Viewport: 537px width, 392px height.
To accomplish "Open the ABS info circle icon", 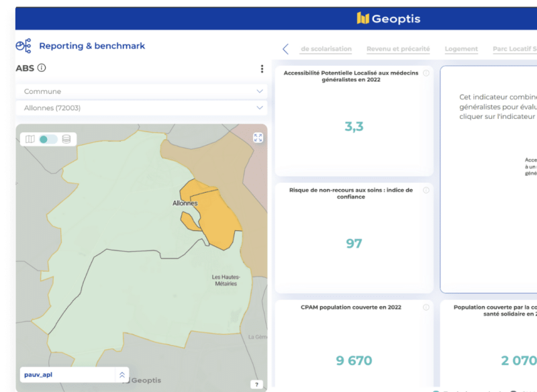I will point(42,68).
